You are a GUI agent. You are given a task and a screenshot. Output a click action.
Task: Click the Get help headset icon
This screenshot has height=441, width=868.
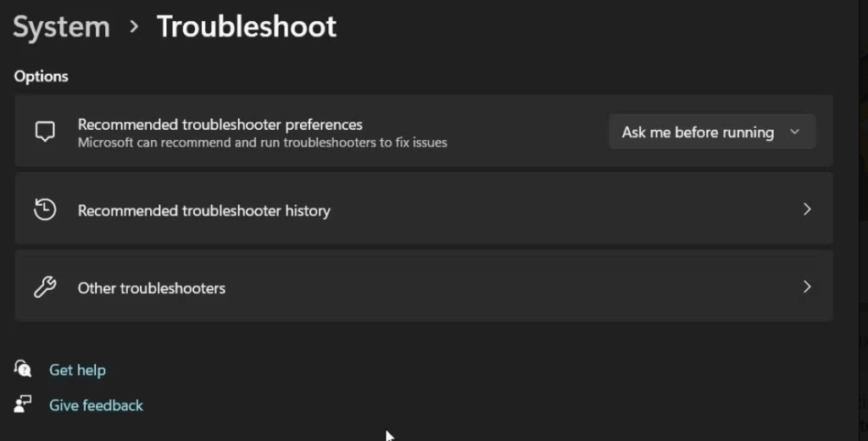(x=23, y=368)
